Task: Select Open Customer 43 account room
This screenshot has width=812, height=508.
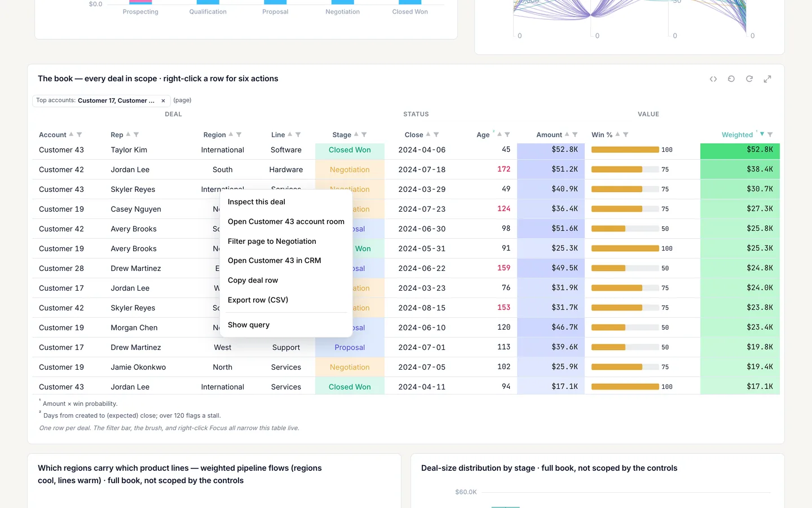Action: tap(286, 221)
